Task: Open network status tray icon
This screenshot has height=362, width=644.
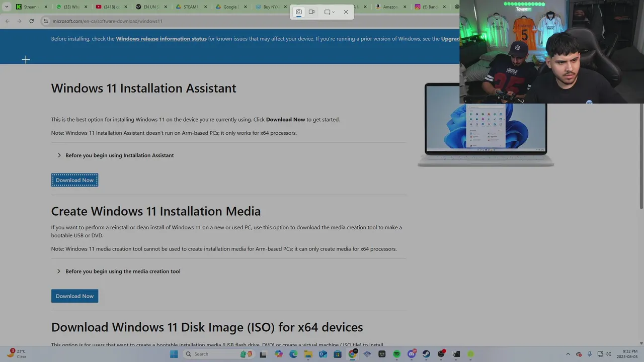Action: (601, 354)
